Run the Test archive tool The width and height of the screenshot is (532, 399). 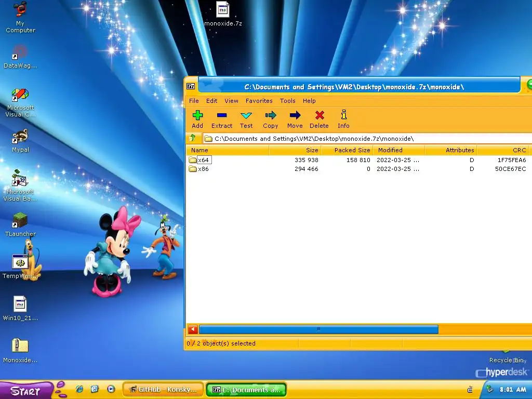click(x=246, y=119)
